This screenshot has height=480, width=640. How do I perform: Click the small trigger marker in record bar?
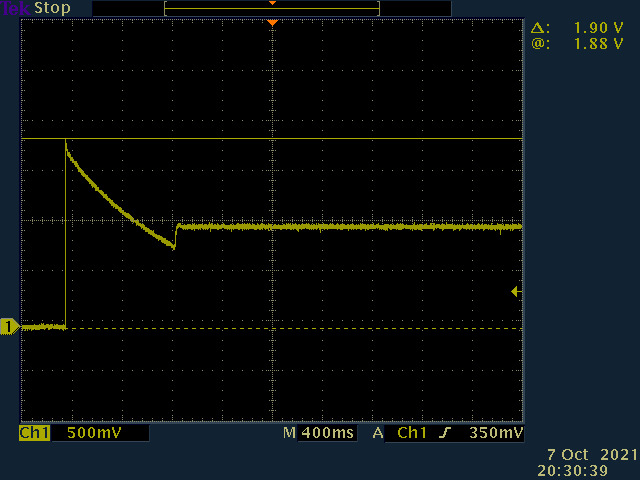(272, 3)
